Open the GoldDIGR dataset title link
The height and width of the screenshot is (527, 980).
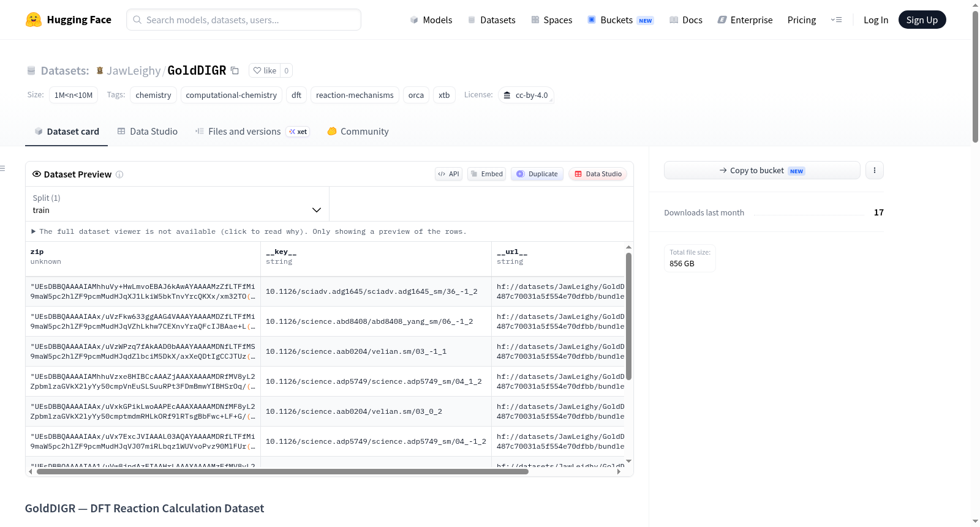click(x=197, y=70)
